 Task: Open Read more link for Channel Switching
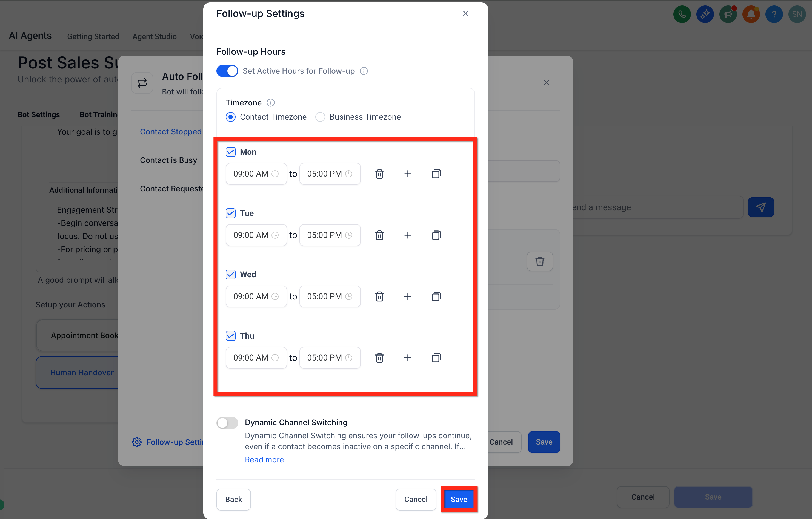tap(264, 460)
